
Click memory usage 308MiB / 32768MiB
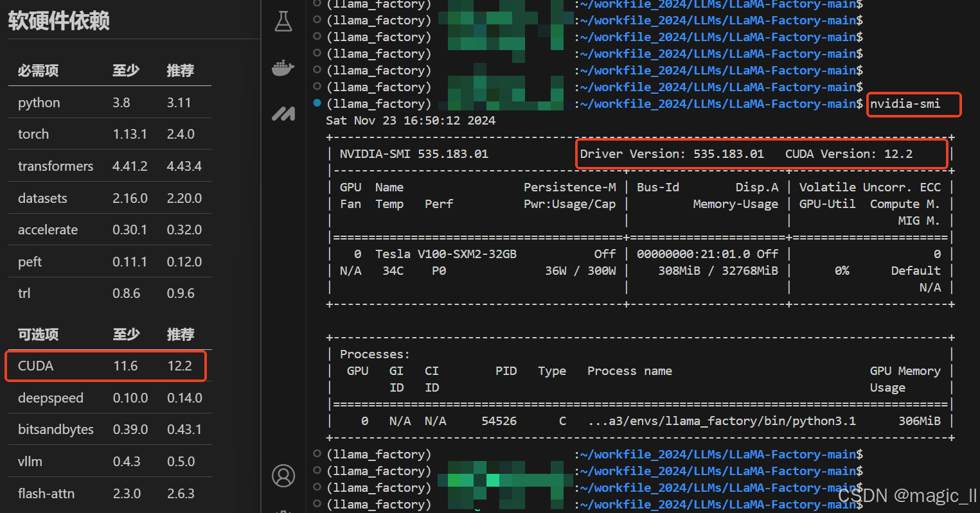click(x=718, y=270)
